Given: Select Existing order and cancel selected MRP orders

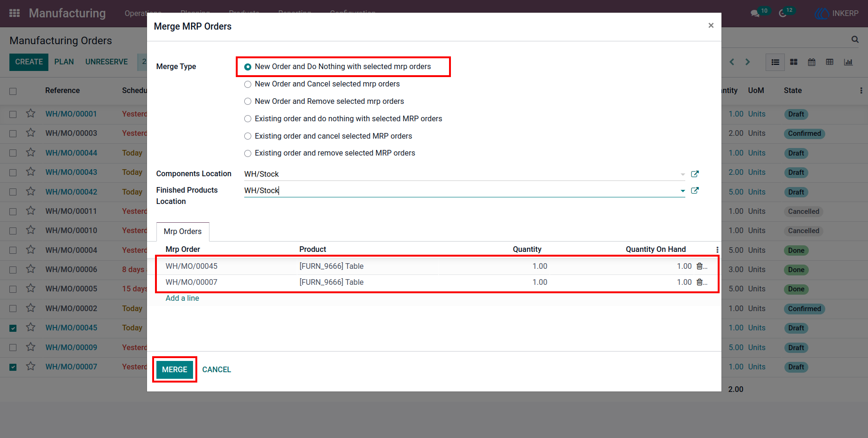Looking at the screenshot, I should (248, 136).
